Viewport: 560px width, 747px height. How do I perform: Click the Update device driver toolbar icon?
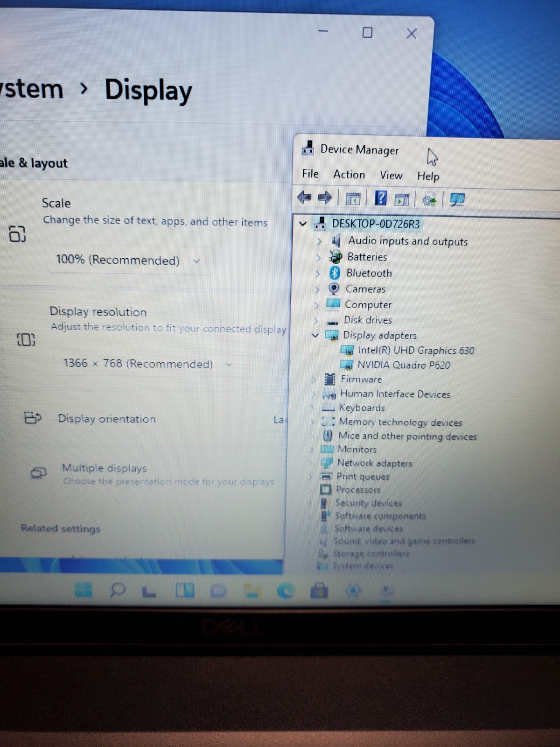click(429, 200)
